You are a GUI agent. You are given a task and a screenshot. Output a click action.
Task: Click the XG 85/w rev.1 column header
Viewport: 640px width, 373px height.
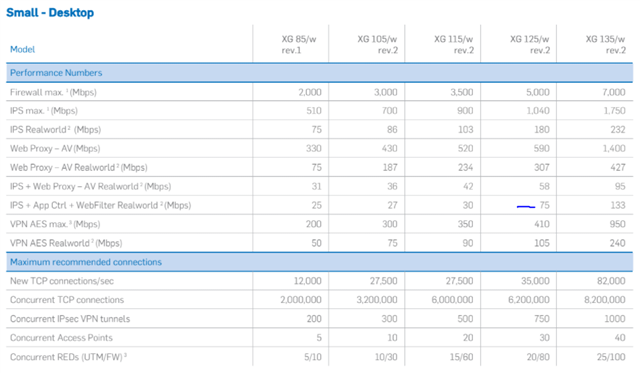coord(299,44)
